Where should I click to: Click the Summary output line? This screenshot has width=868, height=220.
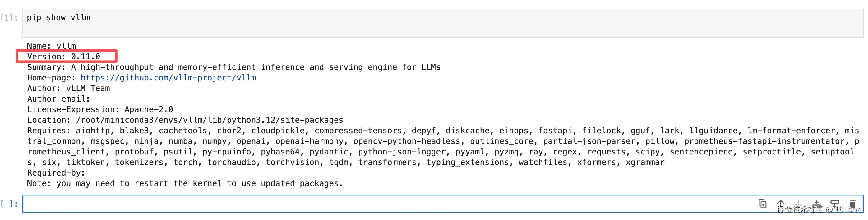(x=234, y=67)
